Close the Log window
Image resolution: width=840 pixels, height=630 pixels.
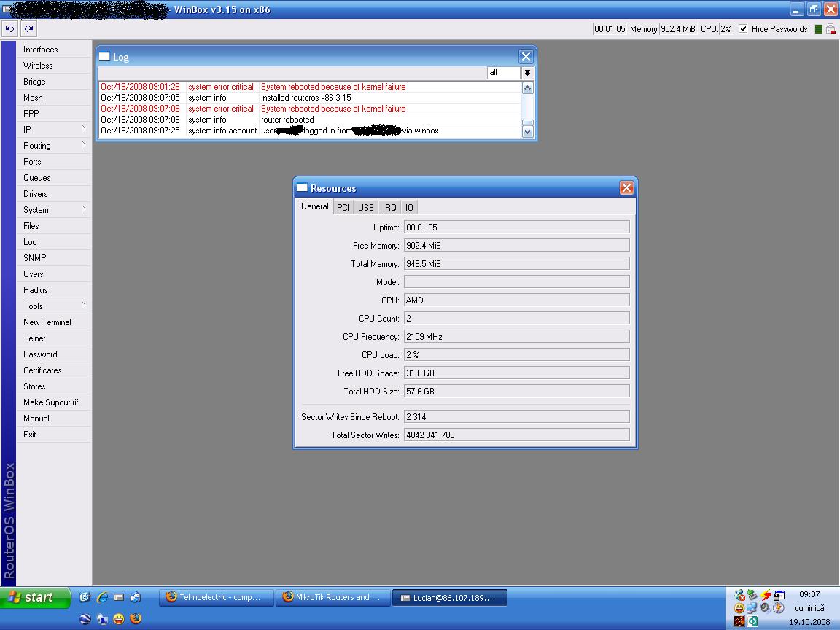[526, 56]
